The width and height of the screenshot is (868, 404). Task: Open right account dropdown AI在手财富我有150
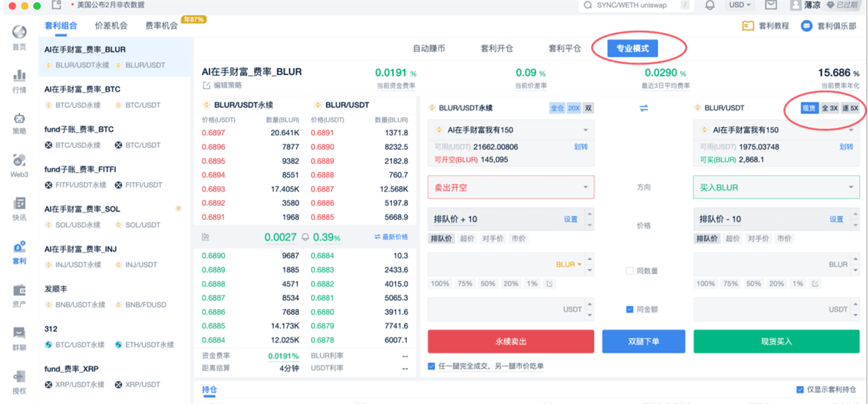[x=777, y=130]
